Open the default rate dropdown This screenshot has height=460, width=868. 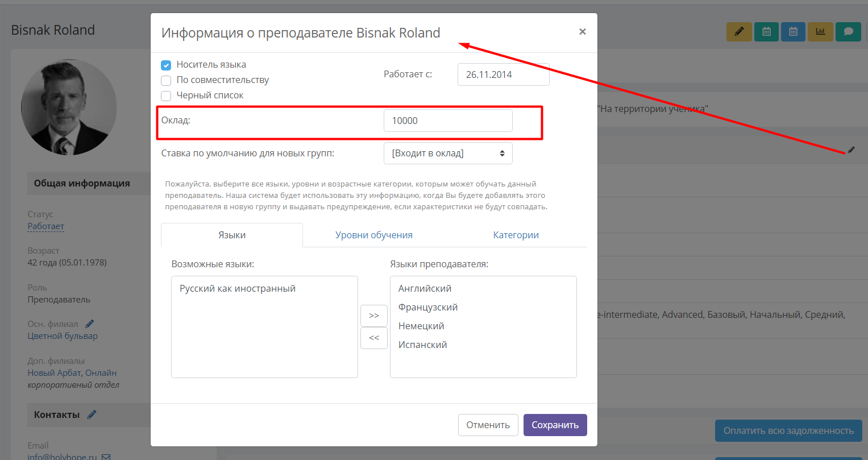pyautogui.click(x=448, y=153)
